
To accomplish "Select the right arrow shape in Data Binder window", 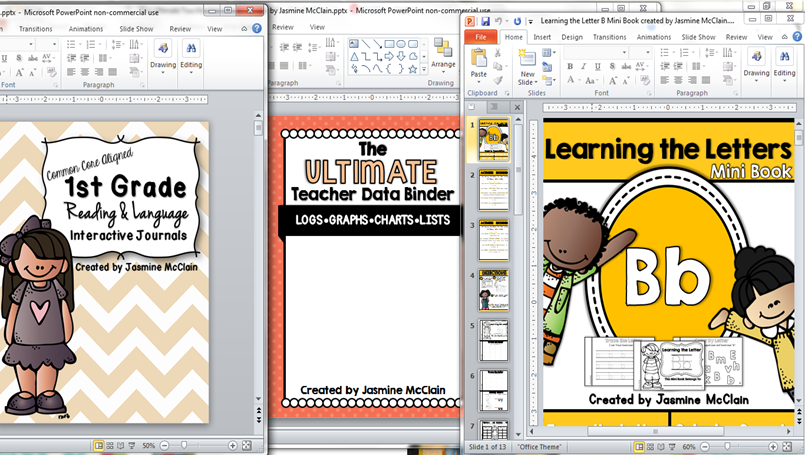I will point(390,56).
